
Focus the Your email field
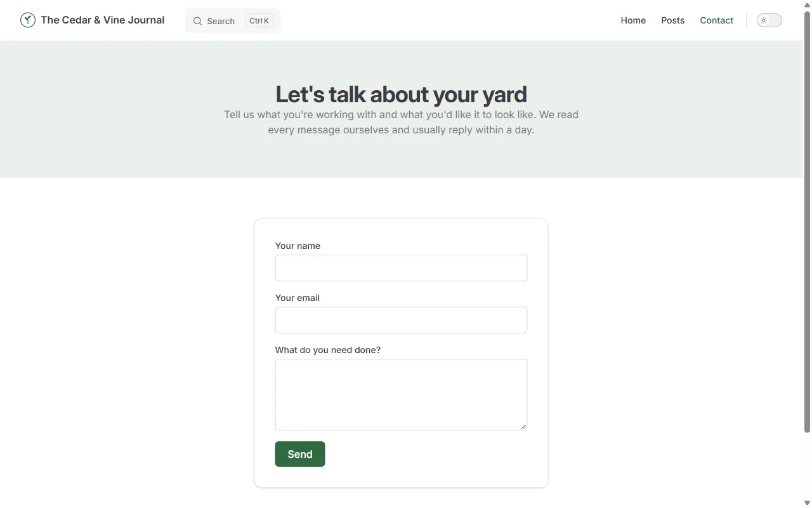coord(401,320)
